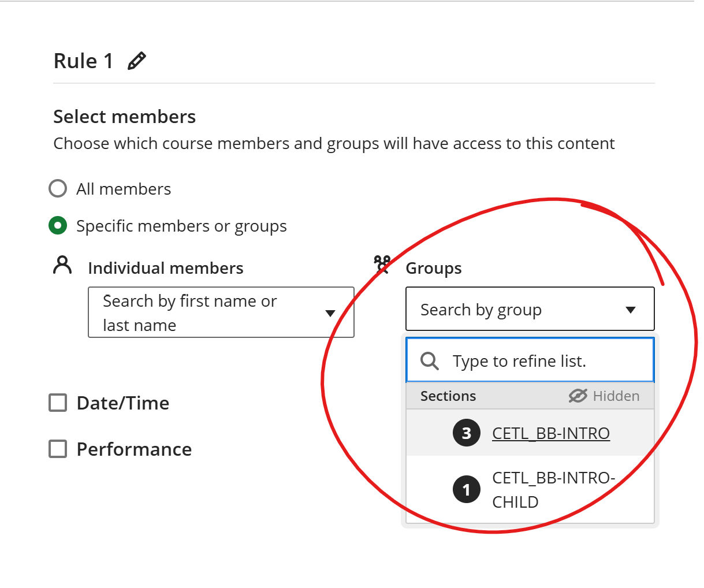The height and width of the screenshot is (588, 704).
Task: Click the Individual members person icon
Action: coord(62,265)
